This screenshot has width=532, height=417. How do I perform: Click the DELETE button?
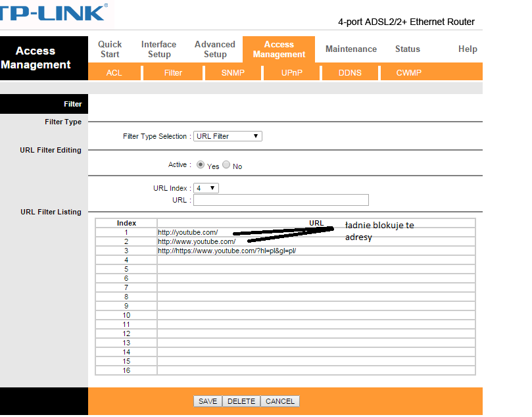[241, 401]
